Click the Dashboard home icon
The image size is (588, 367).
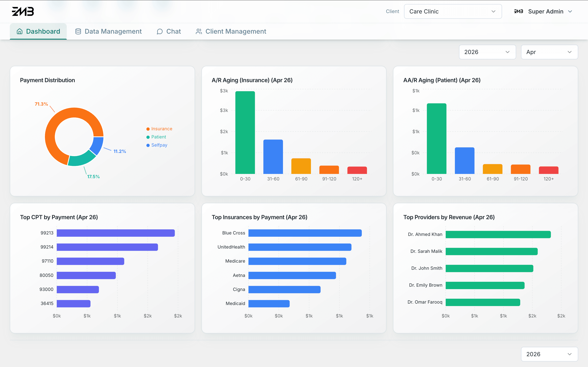(20, 31)
